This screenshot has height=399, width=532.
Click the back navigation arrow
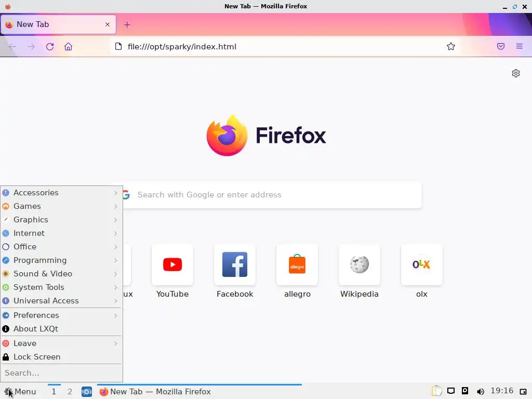point(12,46)
